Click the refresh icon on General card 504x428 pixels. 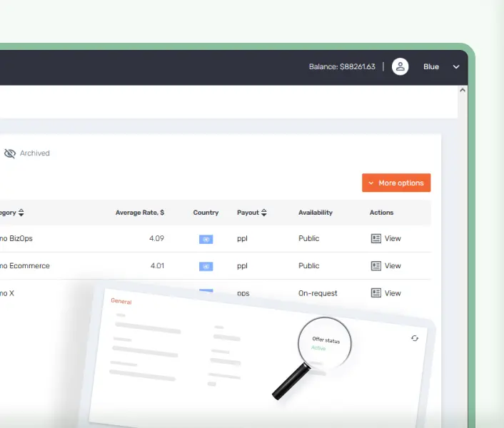pyautogui.click(x=415, y=338)
